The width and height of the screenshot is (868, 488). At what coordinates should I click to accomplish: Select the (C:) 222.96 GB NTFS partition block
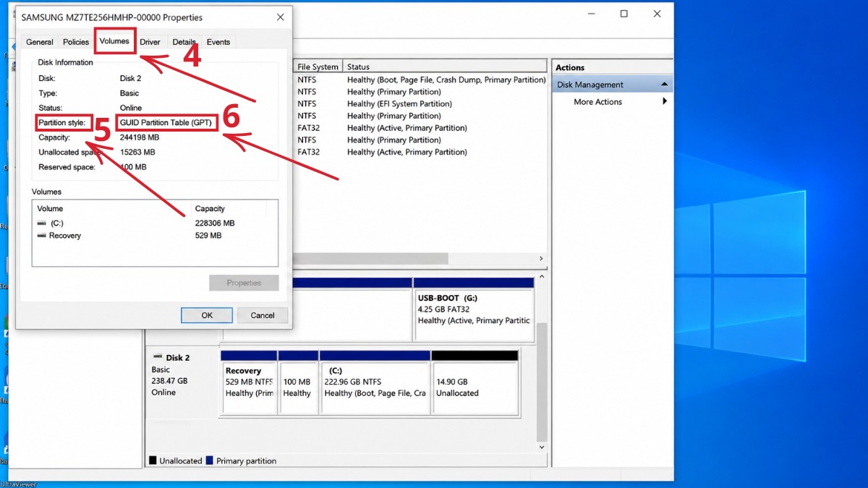coord(375,382)
